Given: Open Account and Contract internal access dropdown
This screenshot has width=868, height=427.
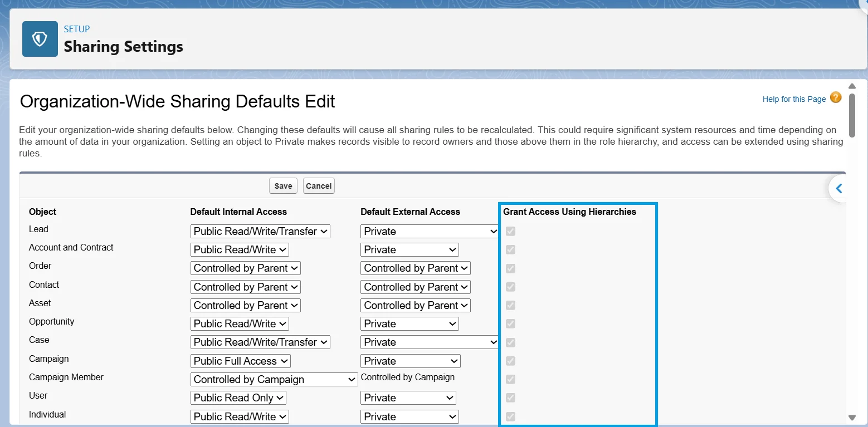Looking at the screenshot, I should (x=240, y=249).
